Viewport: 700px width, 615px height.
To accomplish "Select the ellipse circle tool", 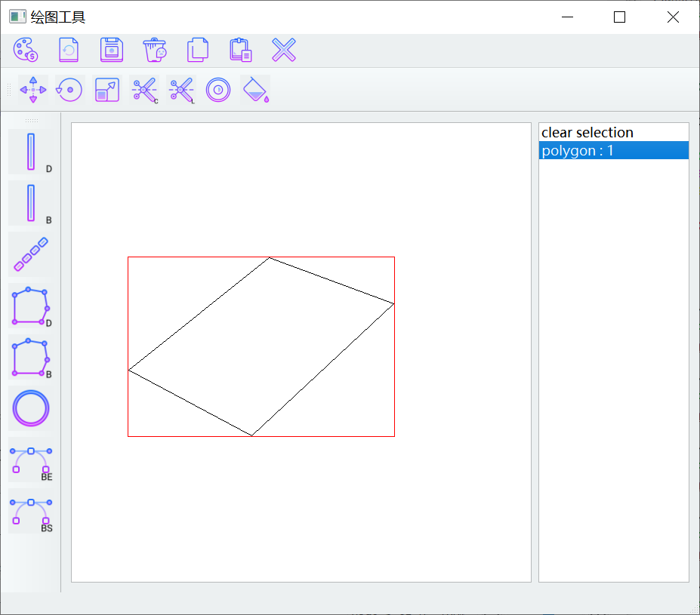I will 31,408.
